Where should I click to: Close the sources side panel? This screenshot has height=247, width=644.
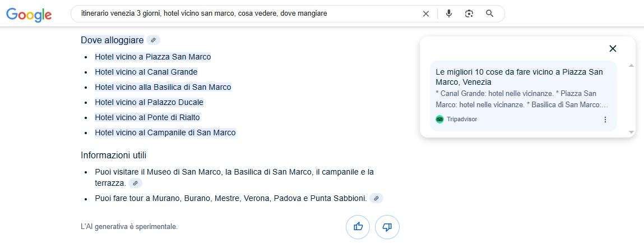[613, 49]
